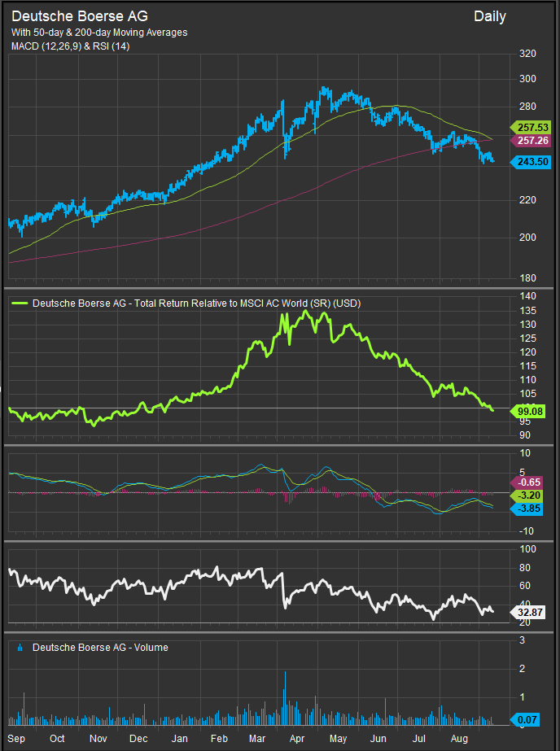Select the Sep label on the time axis

[x=16, y=739]
